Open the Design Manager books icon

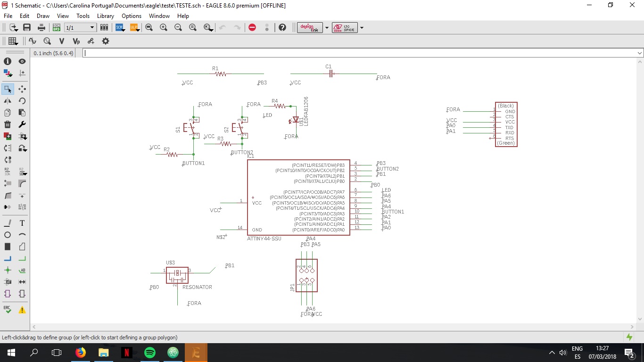[104, 27]
